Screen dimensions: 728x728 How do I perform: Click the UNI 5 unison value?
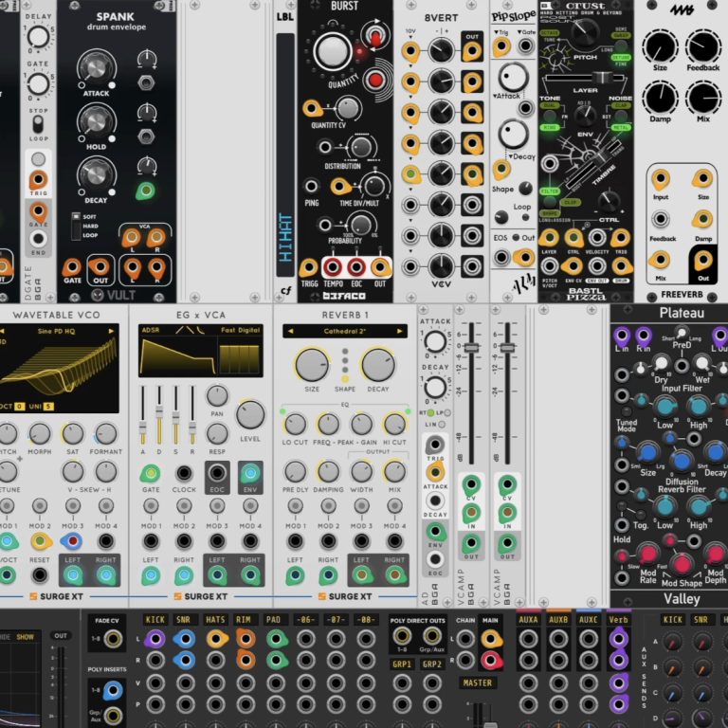click(x=48, y=407)
